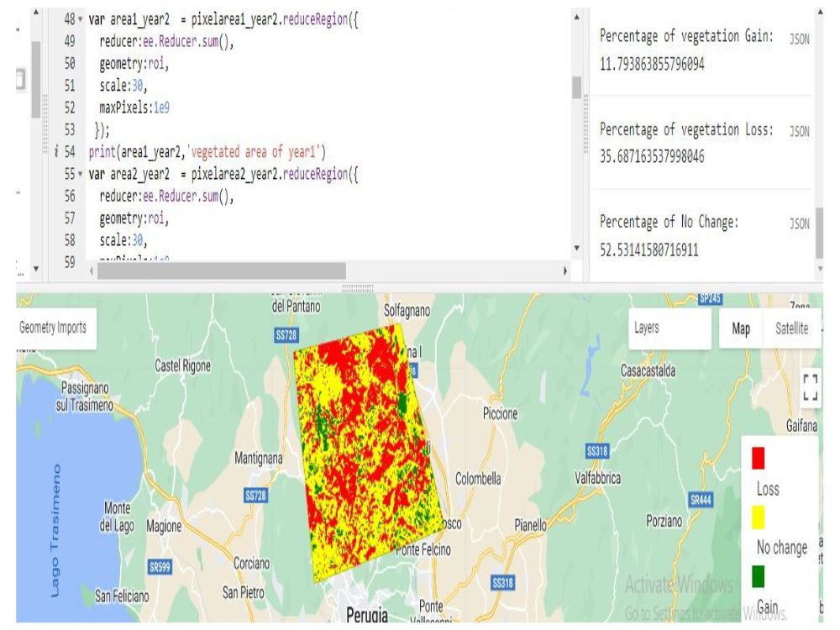Click the green Gain color swatch
The height and width of the screenshot is (630, 840).
point(757,577)
